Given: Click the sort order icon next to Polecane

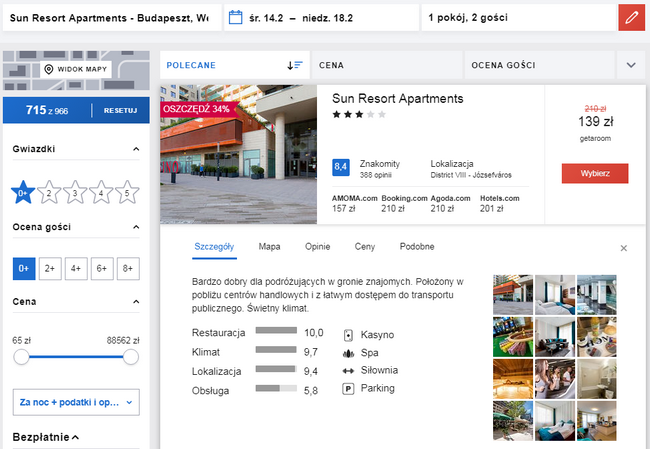Looking at the screenshot, I should pyautogui.click(x=295, y=66).
